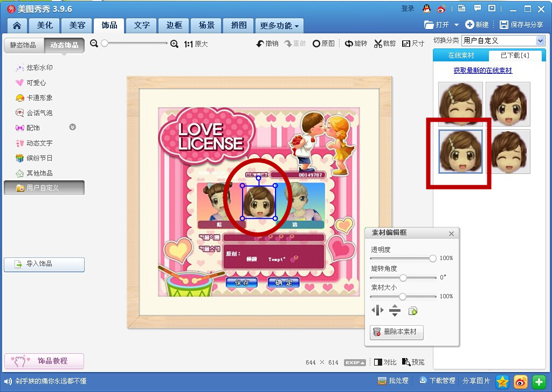The width and height of the screenshot is (552, 392).
Task: Adjust the 素材大小 slider
Action: [x=403, y=297]
